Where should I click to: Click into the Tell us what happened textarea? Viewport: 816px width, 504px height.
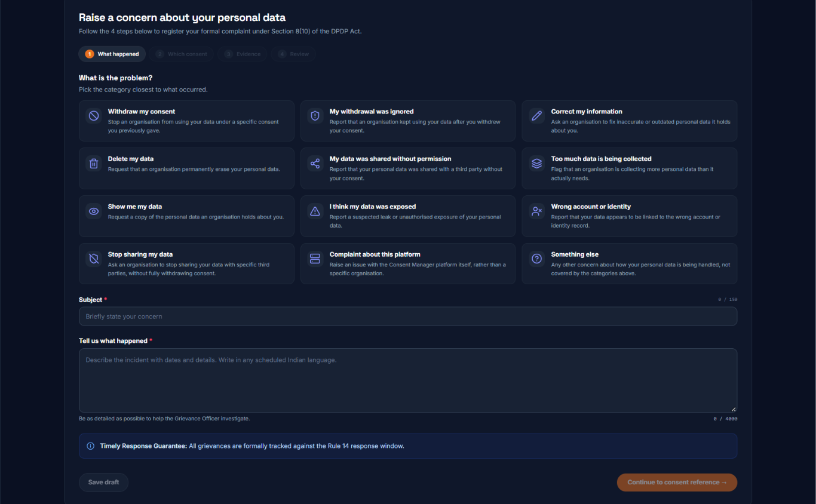click(x=408, y=380)
